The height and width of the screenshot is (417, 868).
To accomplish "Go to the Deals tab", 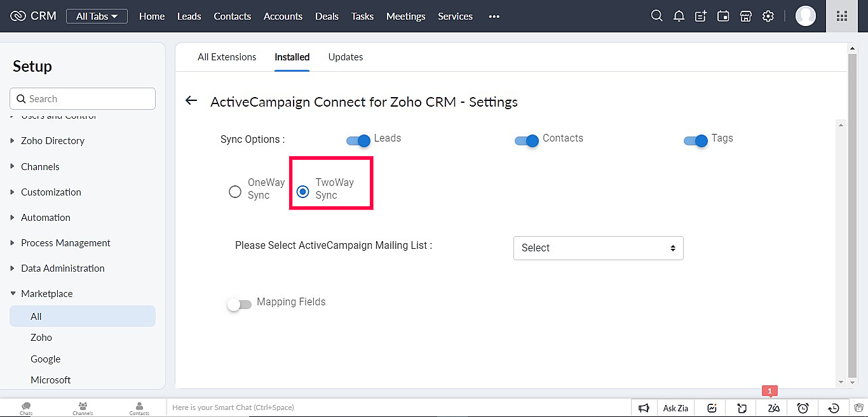I will click(327, 17).
